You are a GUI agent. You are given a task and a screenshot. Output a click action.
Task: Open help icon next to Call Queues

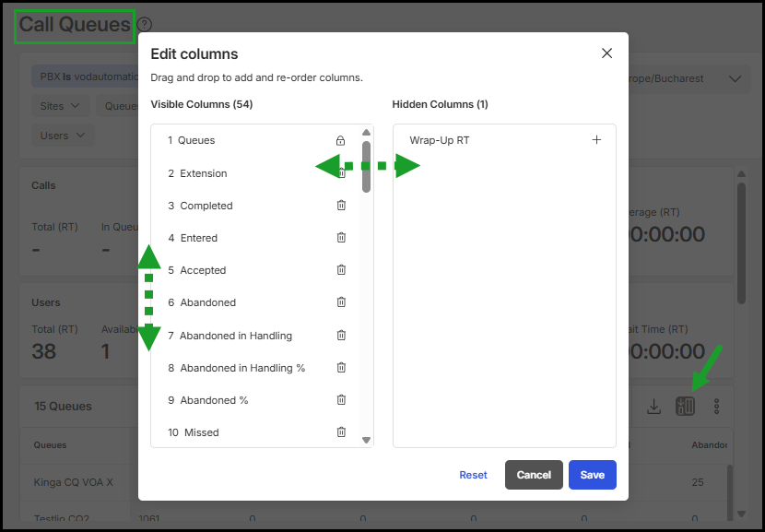[145, 26]
